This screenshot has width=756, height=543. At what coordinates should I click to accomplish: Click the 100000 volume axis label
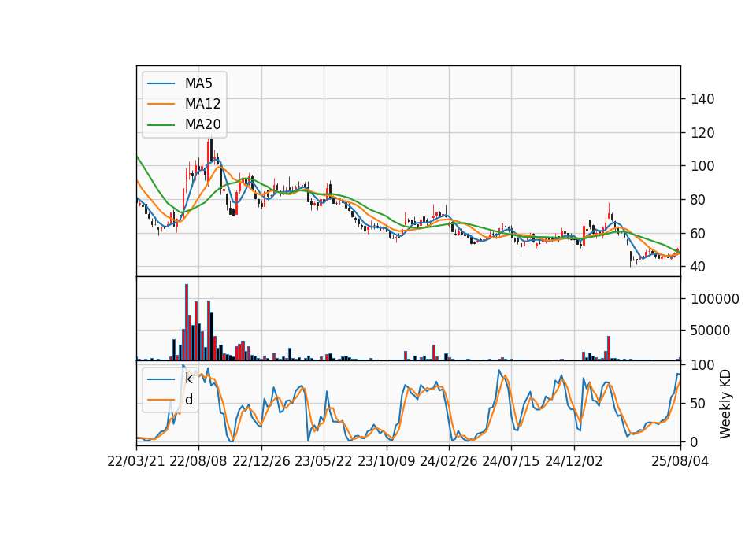pos(715,299)
